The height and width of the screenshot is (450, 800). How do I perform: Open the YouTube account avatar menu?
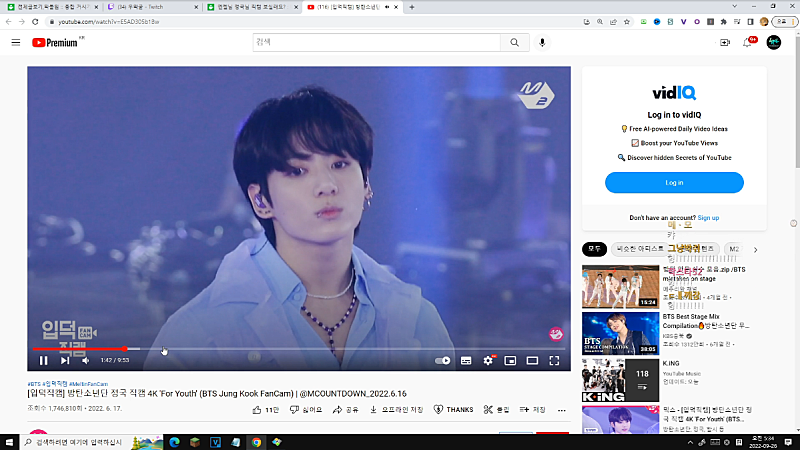[773, 42]
